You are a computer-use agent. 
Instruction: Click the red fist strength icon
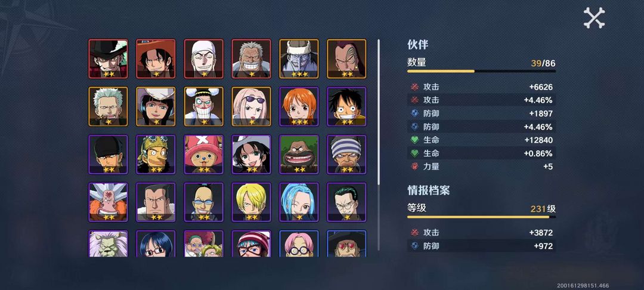click(x=414, y=166)
